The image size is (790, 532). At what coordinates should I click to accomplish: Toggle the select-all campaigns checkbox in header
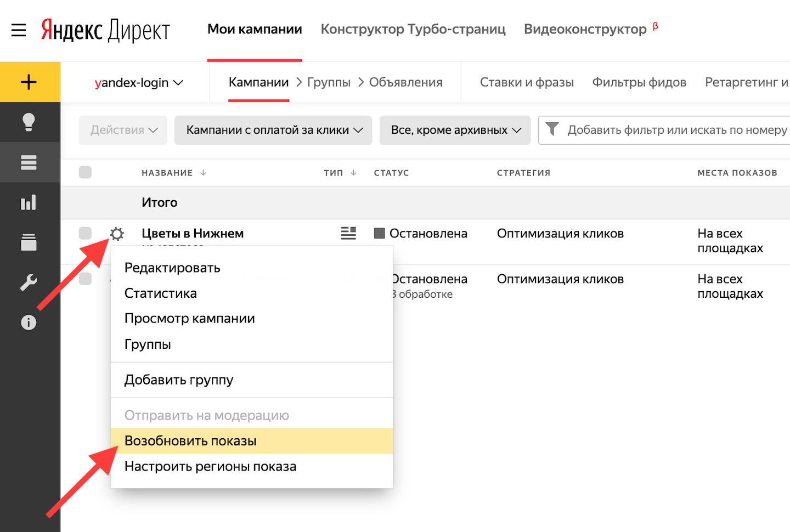pyautogui.click(x=85, y=172)
